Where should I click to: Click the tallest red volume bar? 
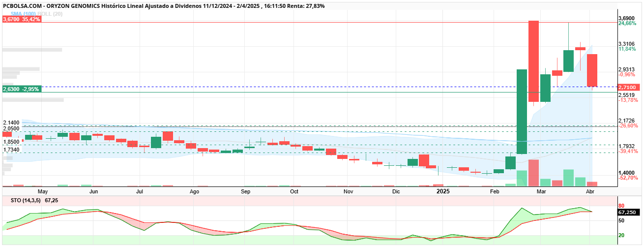[533, 173]
